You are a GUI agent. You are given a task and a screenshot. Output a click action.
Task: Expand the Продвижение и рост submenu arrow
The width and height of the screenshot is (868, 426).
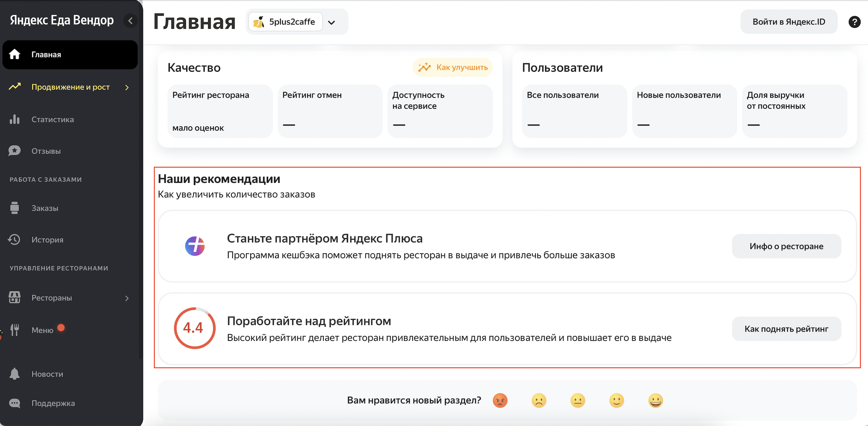pyautogui.click(x=127, y=87)
